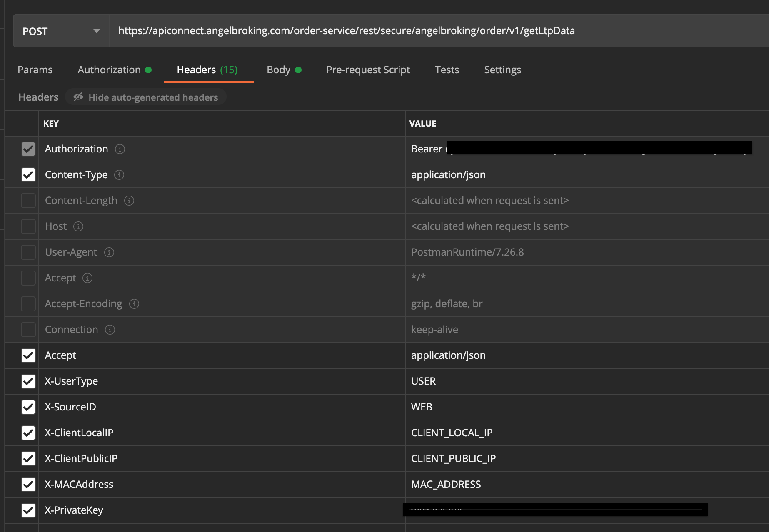Image resolution: width=769 pixels, height=532 pixels.
Task: Click the KEY column header
Action: tap(51, 124)
